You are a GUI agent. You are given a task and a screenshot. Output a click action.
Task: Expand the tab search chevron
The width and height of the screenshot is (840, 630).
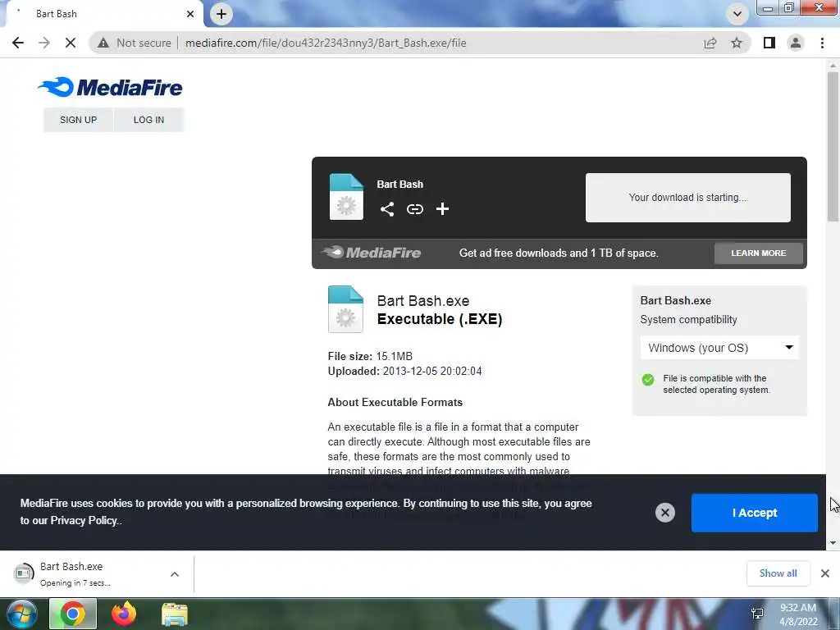point(737,14)
